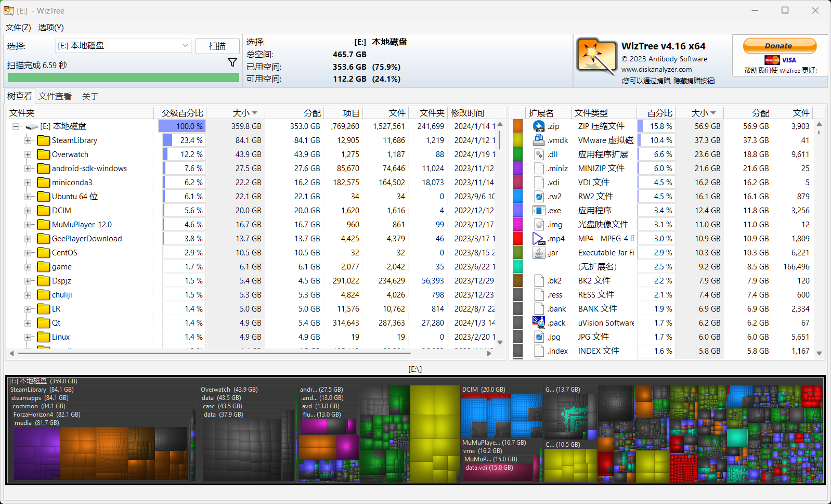This screenshot has height=504, width=831.
Task: Click the WizTree title bar app icon
Action: tap(9, 10)
